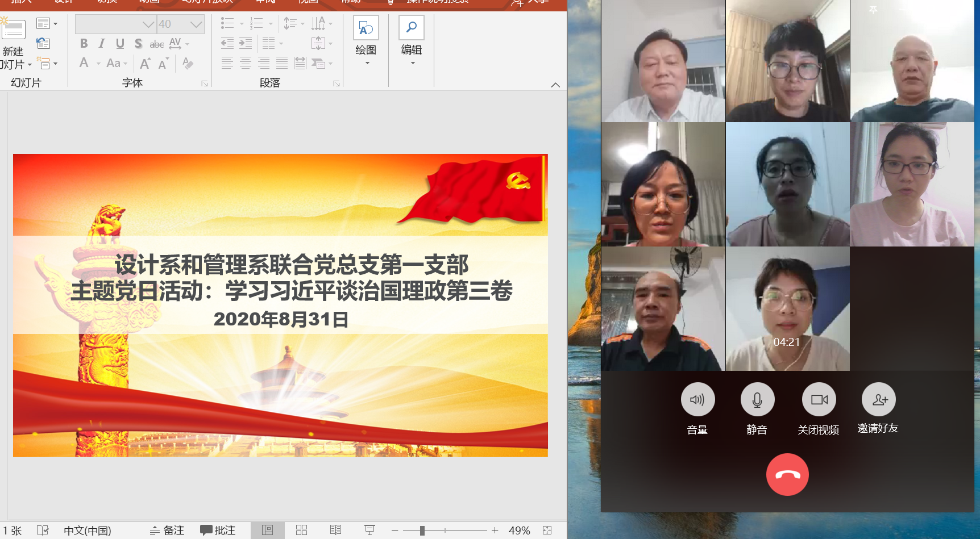This screenshot has width=980, height=539.
Task: Invite friends using 邀请好友
Action: click(878, 399)
